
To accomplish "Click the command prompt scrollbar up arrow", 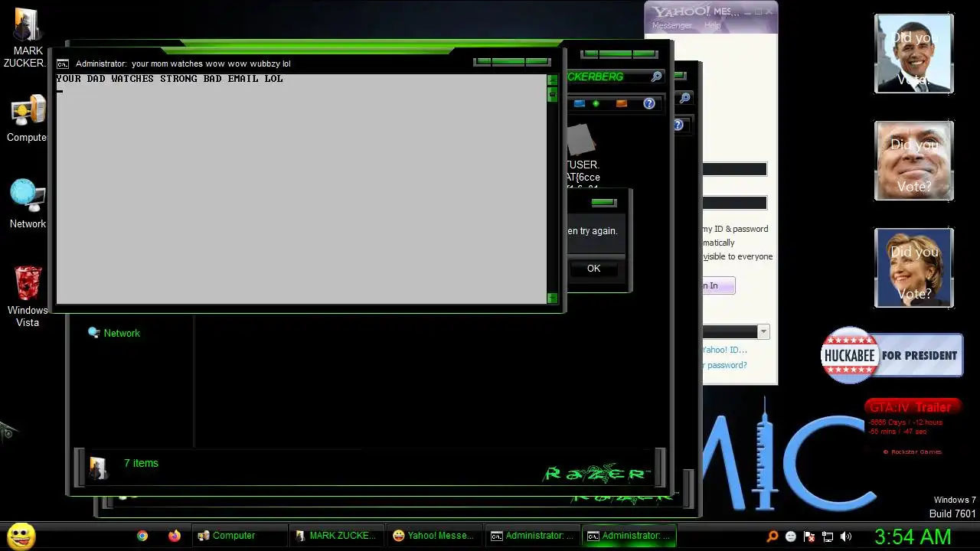I will 552,80.
